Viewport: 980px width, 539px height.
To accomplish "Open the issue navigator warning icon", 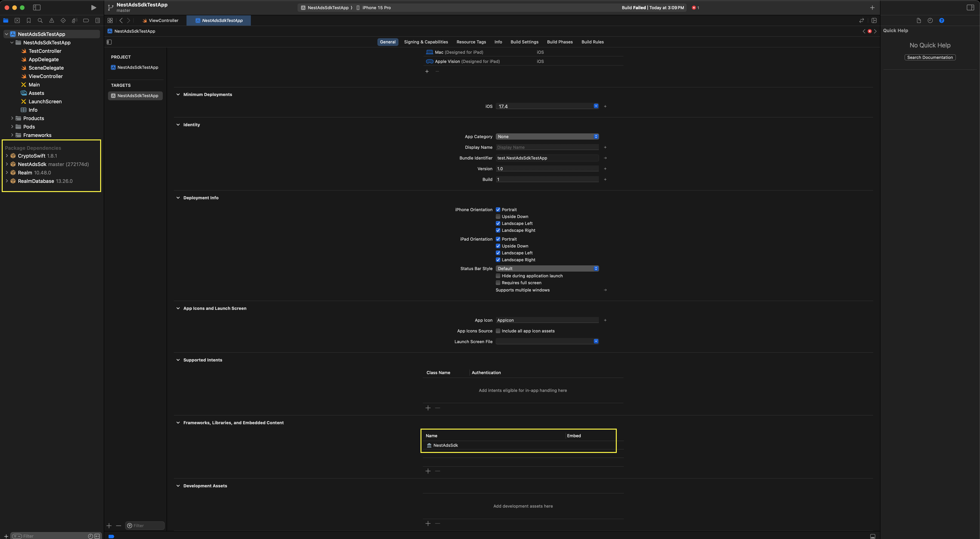I will pyautogui.click(x=51, y=20).
